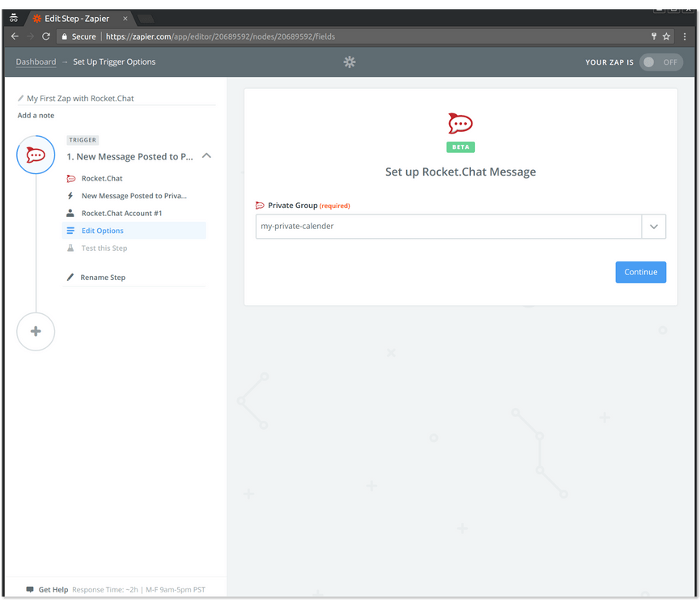Open the Private Group dropdown arrow

[x=654, y=227]
